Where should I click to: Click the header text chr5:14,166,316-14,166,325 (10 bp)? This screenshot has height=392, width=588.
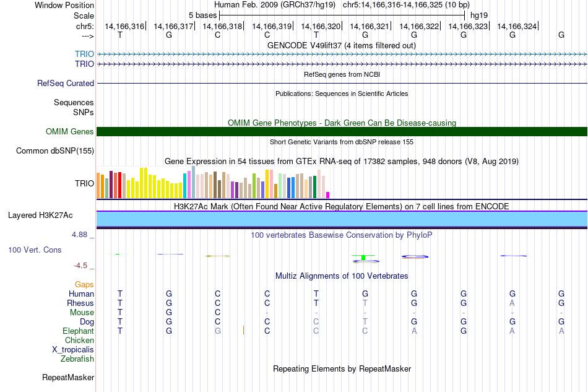(x=406, y=5)
